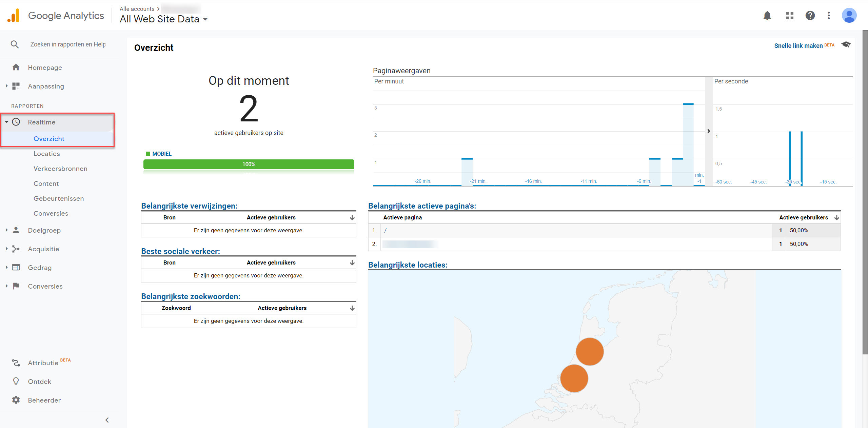This screenshot has height=428, width=868.
Task: Click the help question mark icon
Action: pyautogui.click(x=810, y=16)
